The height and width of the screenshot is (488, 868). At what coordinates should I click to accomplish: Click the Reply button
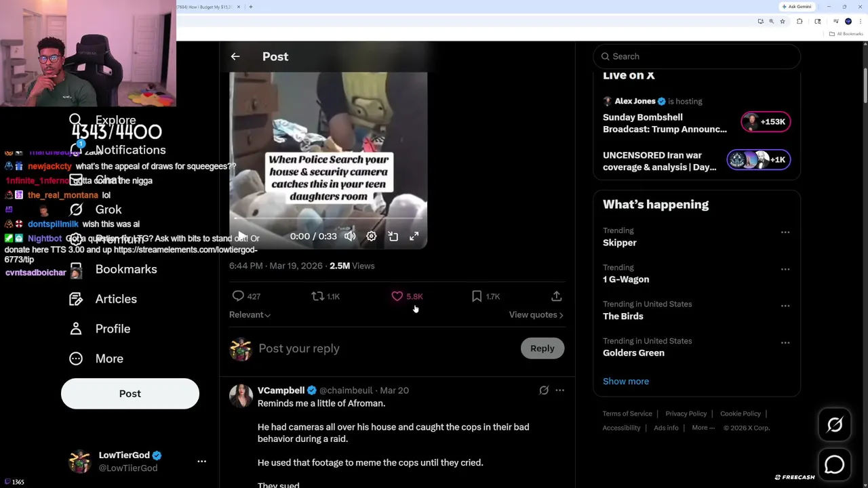(x=542, y=348)
